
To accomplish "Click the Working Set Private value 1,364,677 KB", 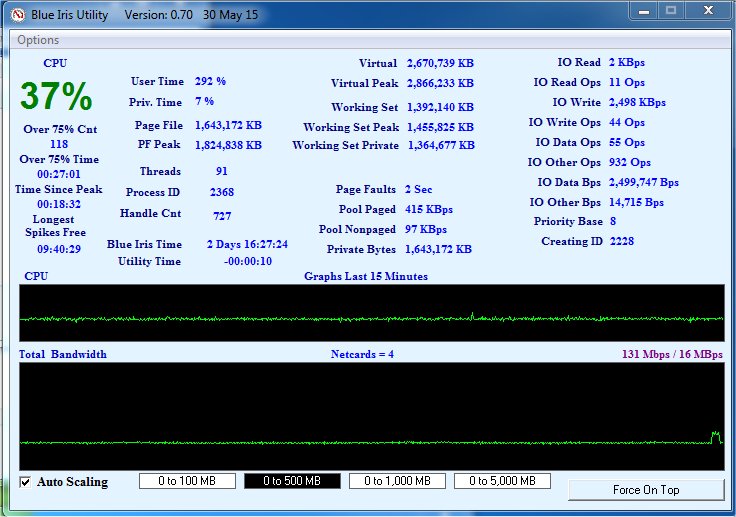I will click(441, 146).
